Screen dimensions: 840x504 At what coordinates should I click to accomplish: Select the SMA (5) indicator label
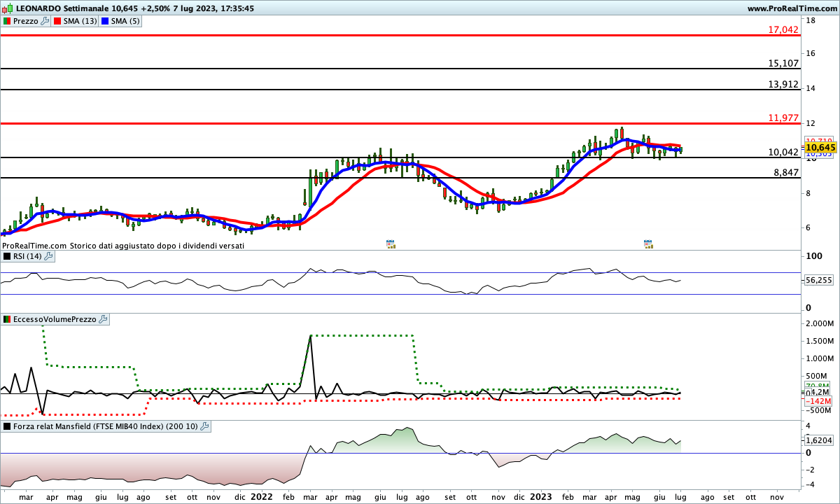(x=126, y=22)
